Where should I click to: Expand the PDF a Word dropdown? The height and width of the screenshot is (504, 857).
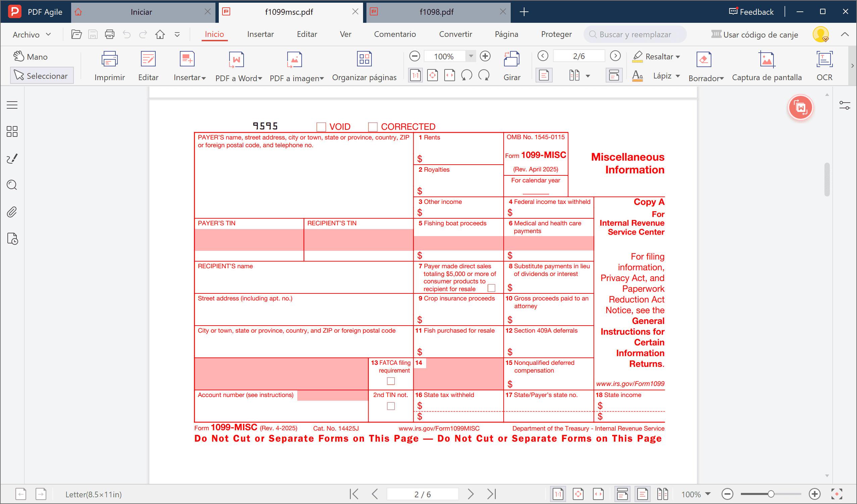260,78
